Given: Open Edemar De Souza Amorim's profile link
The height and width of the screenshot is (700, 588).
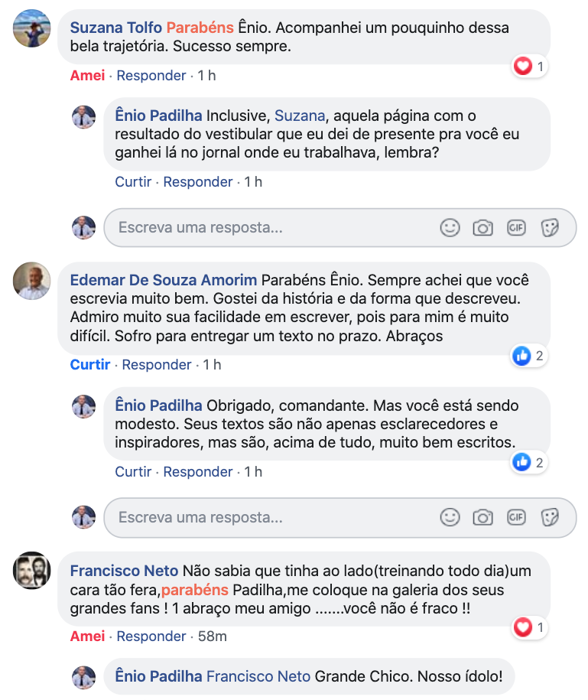Looking at the screenshot, I should (164, 280).
